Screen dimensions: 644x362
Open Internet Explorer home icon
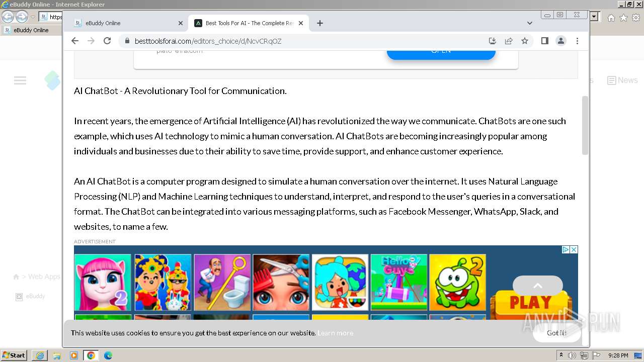(611, 18)
